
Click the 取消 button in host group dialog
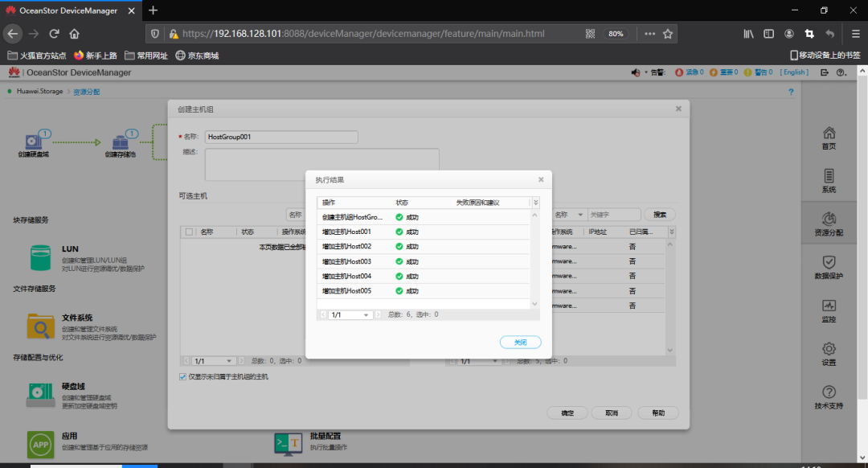[x=612, y=413]
